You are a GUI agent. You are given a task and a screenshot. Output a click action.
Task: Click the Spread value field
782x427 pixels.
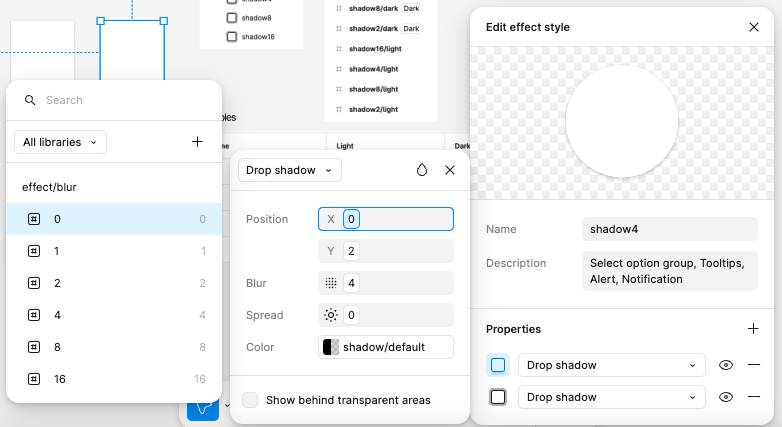[386, 315]
